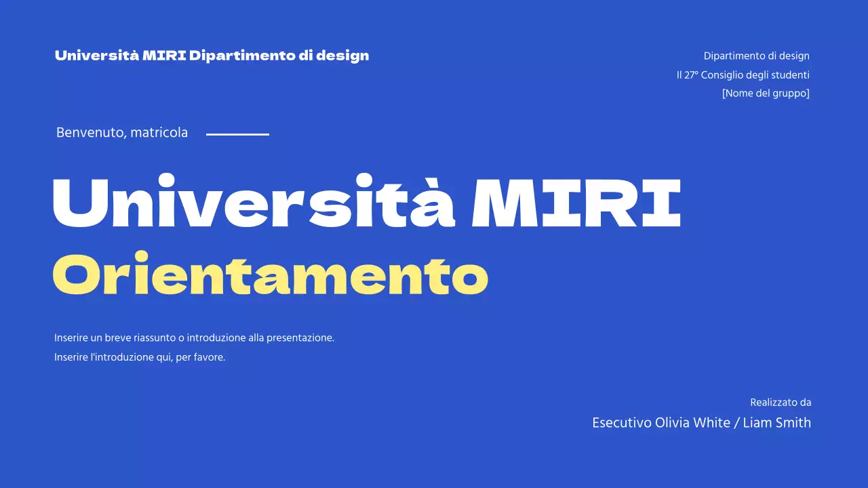Click the bold header "Università MIRI Dipartimento di design"
Screen dimensions: 868x488
(212, 56)
